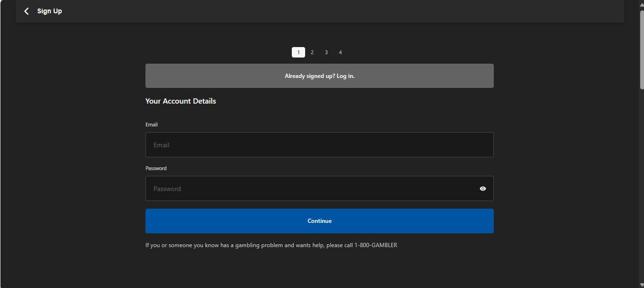644x288 pixels.
Task: Click the 1-800-GAMBLER helpline text
Action: (x=375, y=246)
